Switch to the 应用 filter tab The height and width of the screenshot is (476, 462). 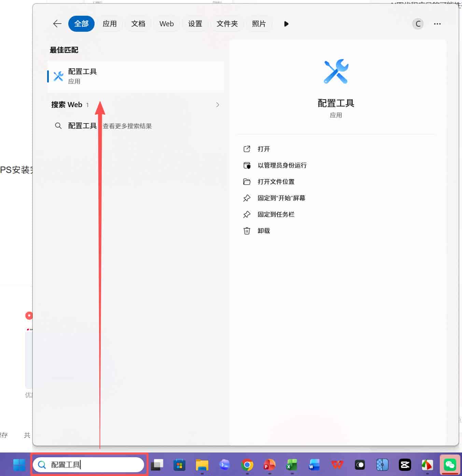[x=110, y=24]
